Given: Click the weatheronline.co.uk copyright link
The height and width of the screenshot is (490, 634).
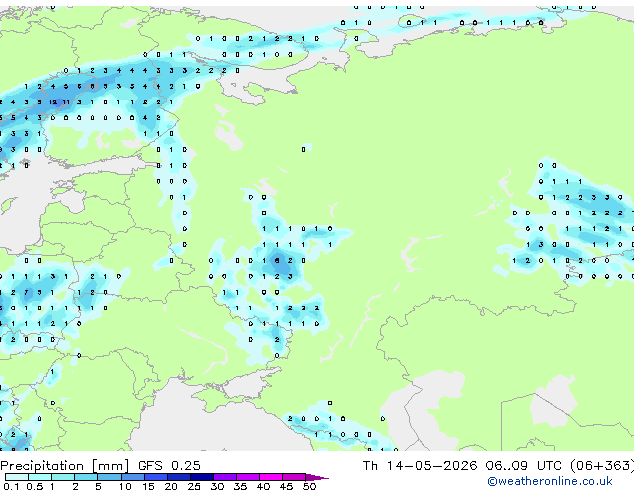Looking at the screenshot, I should (550, 481).
